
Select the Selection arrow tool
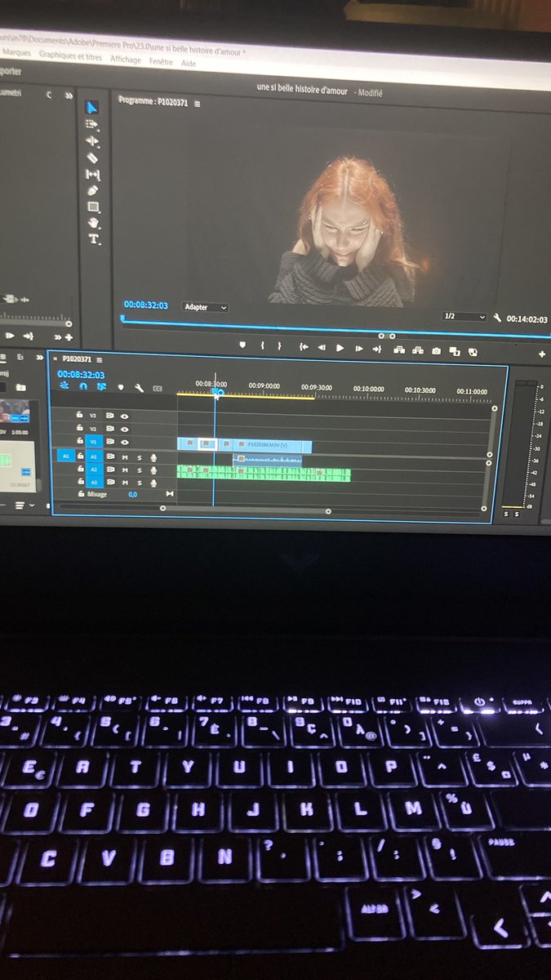coord(92,108)
